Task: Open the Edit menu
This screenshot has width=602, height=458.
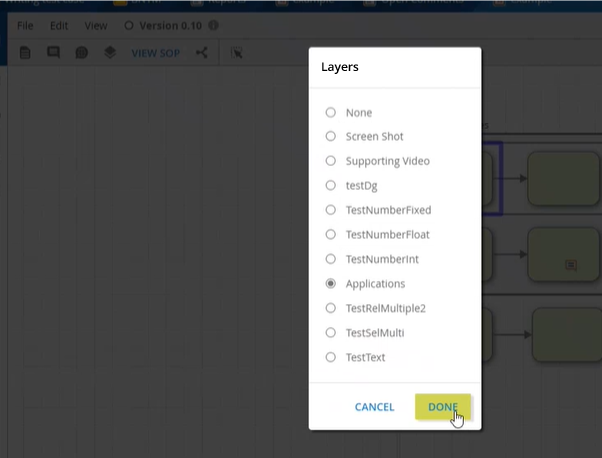Action: [59, 25]
